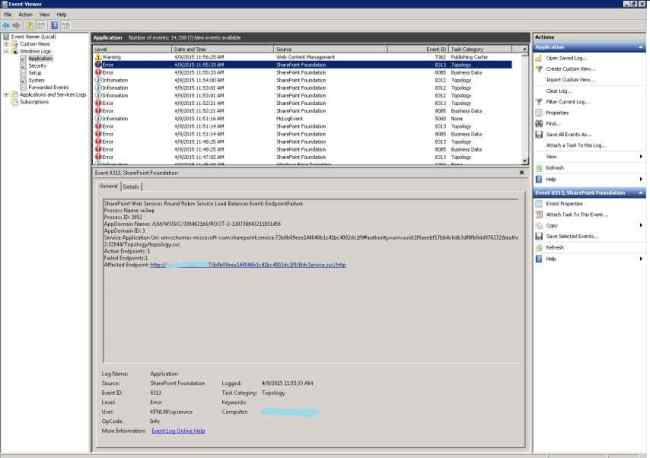This screenshot has width=650, height=458.
Task: Click Clear Log in the Actions pane
Action: (x=558, y=91)
